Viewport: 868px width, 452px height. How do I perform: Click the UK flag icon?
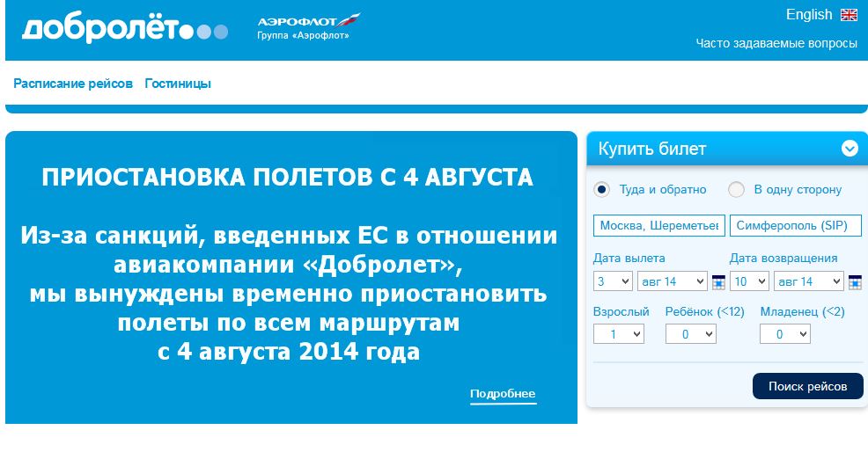[x=849, y=15]
